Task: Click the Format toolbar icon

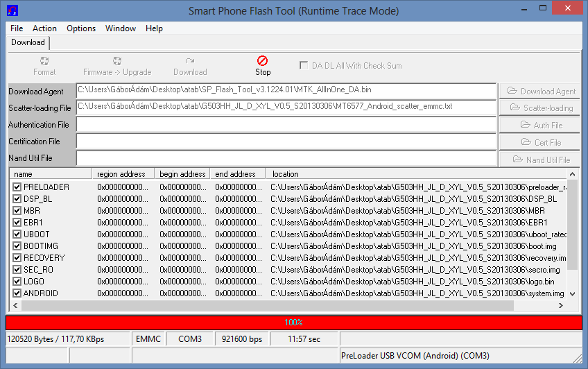Action: [x=44, y=61]
